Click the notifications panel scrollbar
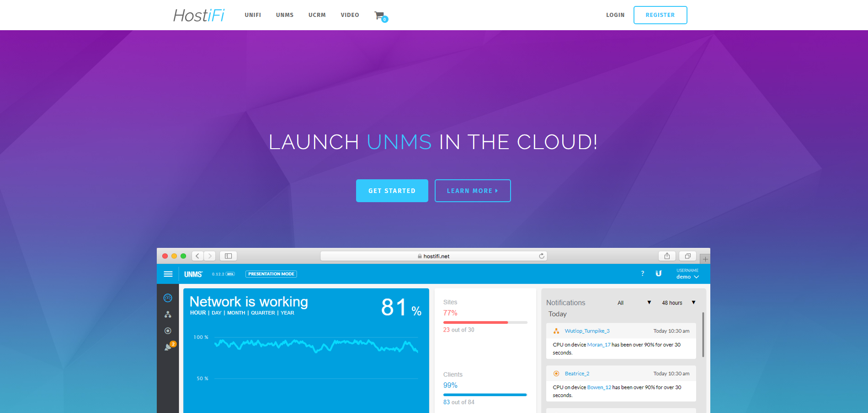 pyautogui.click(x=703, y=335)
